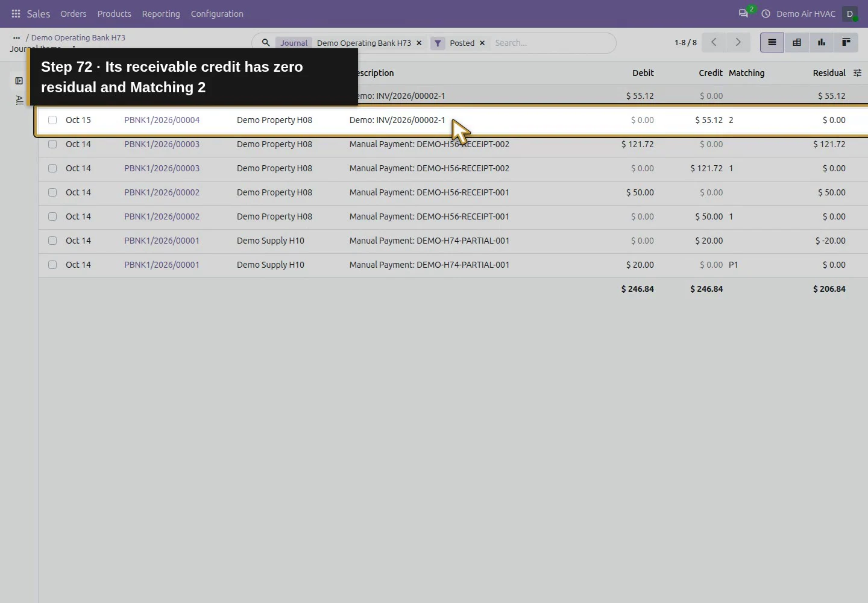Open the Demo Operating Bank H73 breadcrumb
Screen dimensions: 868x603
pos(78,37)
